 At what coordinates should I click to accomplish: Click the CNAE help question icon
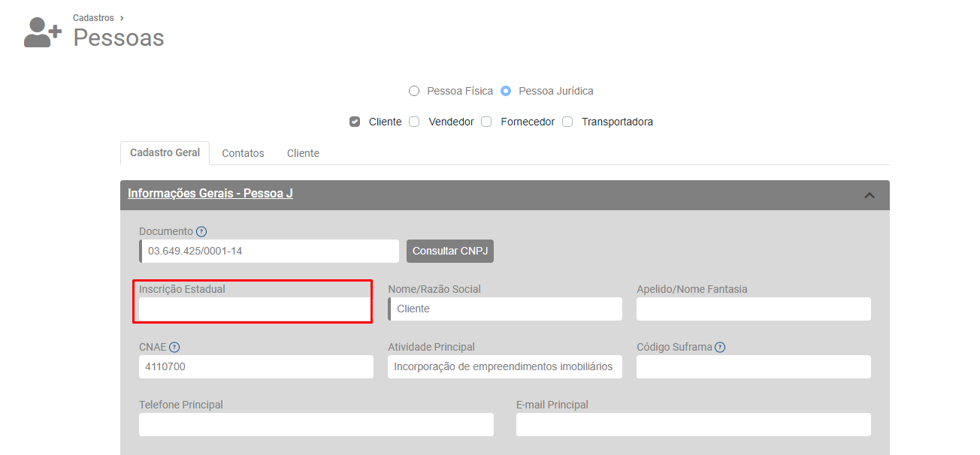click(x=174, y=348)
